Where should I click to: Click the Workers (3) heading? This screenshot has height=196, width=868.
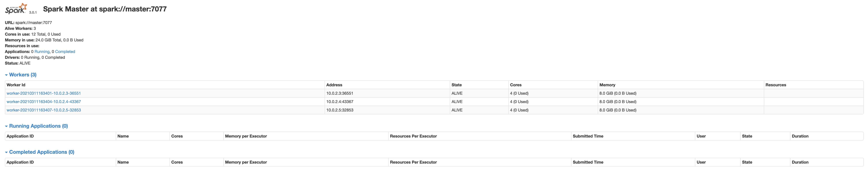click(23, 75)
